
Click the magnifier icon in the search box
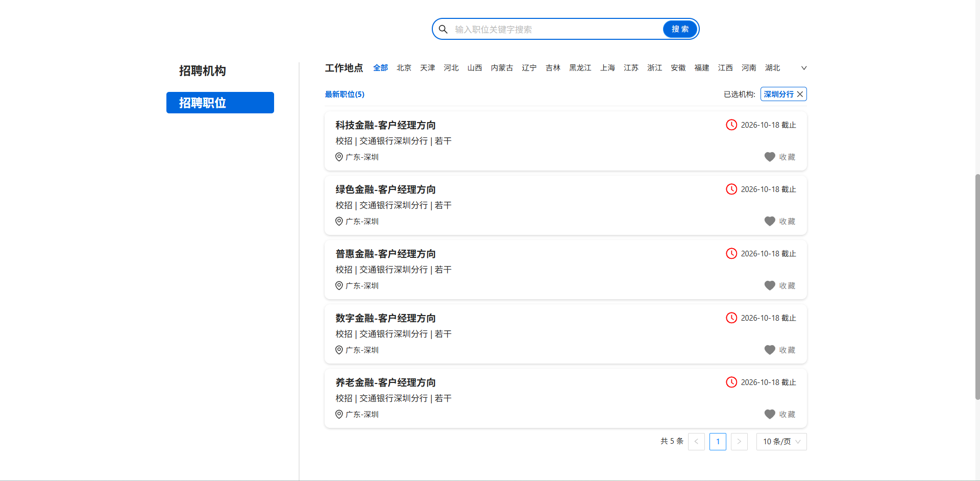[443, 29]
